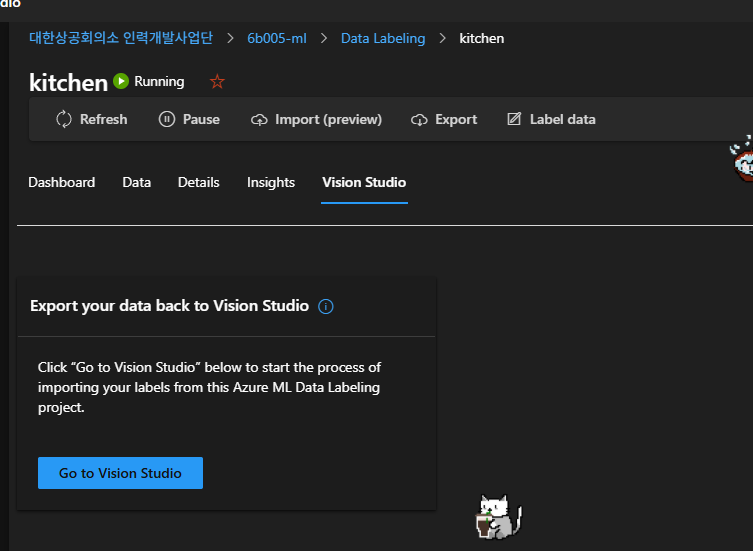The width and height of the screenshot is (753, 551).
Task: Click the kitchen breadcrumb text
Action: (482, 38)
